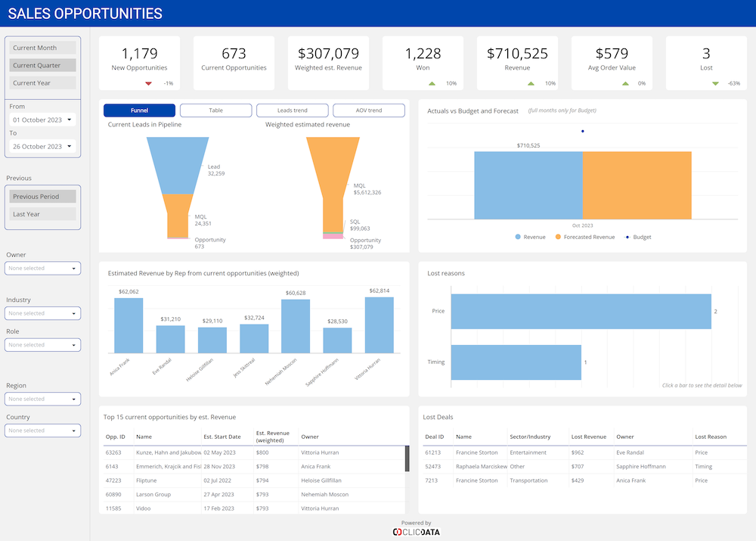This screenshot has height=541, width=756.
Task: Click the Timing bar in Lost reasons
Action: click(x=516, y=362)
